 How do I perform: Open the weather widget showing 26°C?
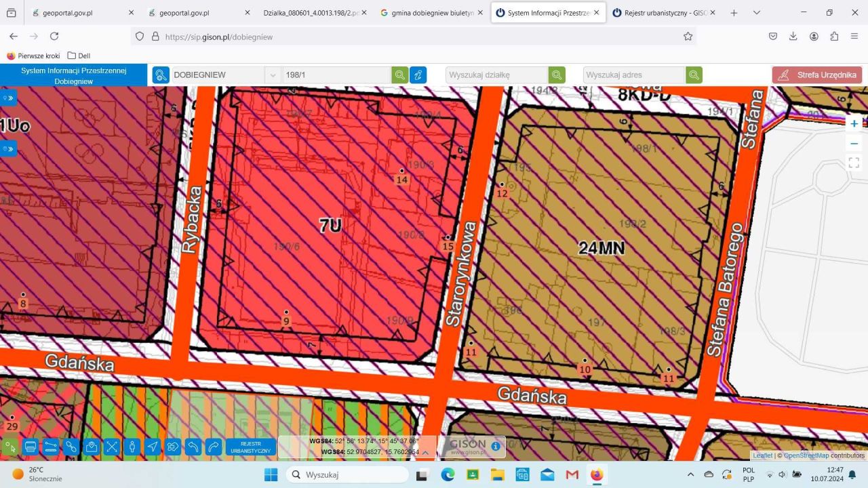[x=38, y=474]
